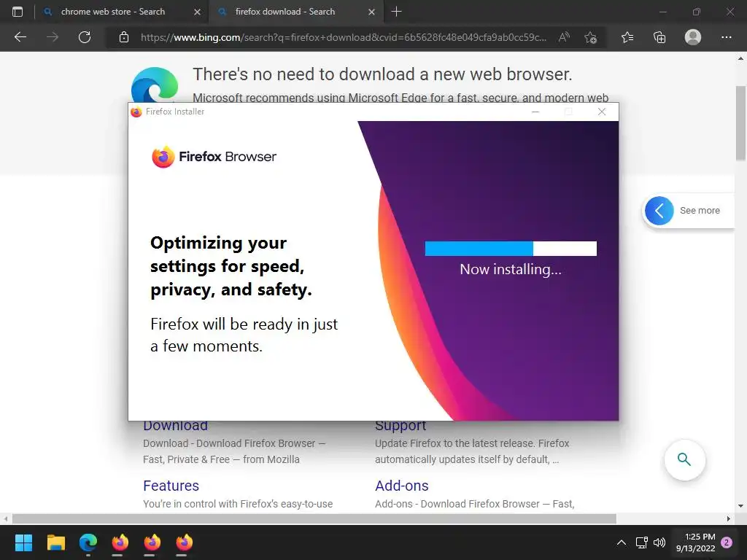Open the clock showing 1:25 PM
This screenshot has width=747, height=560.
coord(695,542)
